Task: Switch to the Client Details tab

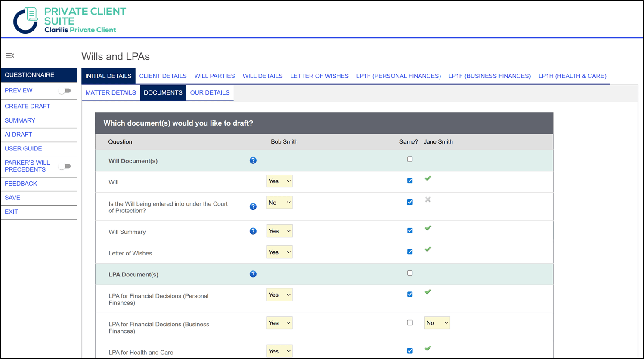Action: tap(163, 76)
